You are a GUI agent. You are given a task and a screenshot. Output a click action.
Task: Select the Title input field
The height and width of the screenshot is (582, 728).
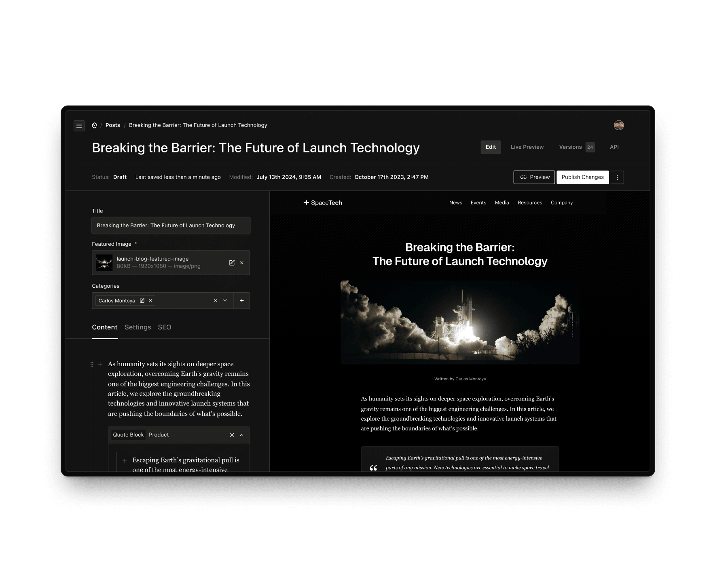tap(171, 225)
